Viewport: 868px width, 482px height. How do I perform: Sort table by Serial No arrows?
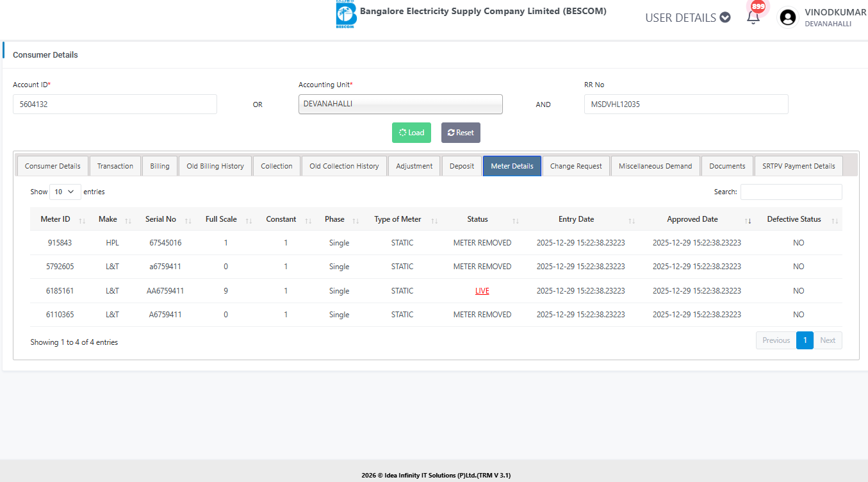[x=188, y=220]
